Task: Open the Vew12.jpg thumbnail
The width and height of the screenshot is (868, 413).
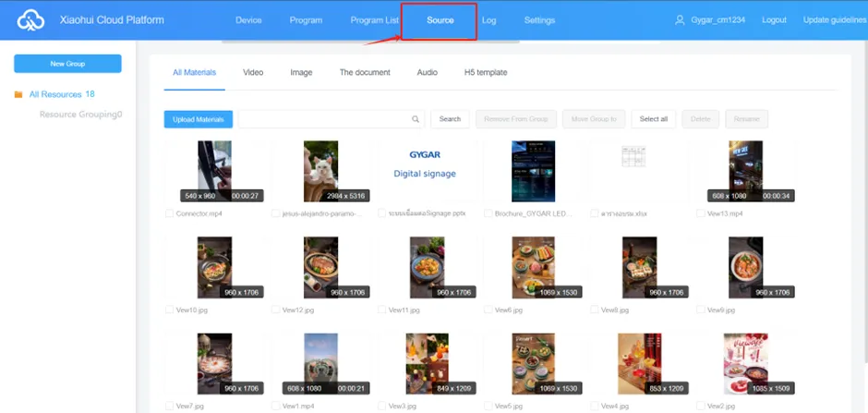Action: 320,268
